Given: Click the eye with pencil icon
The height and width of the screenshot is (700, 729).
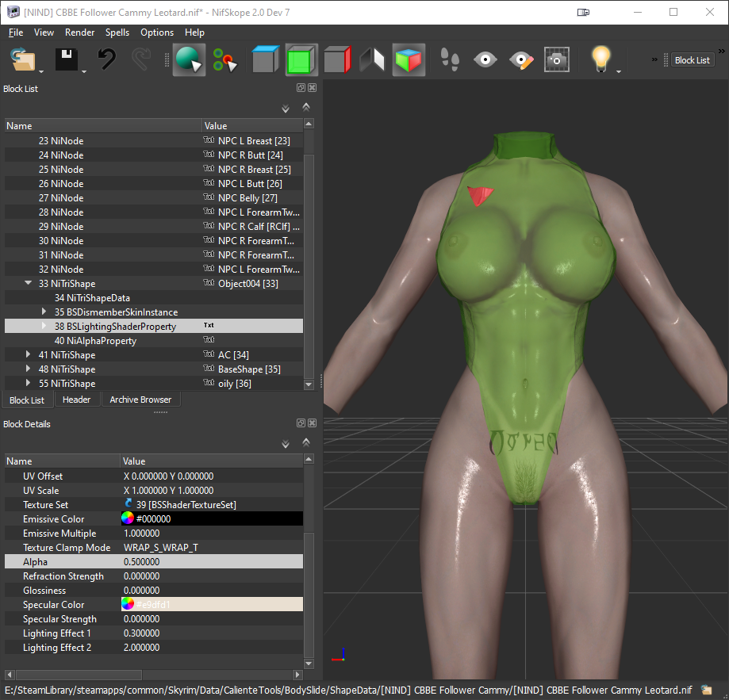Looking at the screenshot, I should (521, 60).
